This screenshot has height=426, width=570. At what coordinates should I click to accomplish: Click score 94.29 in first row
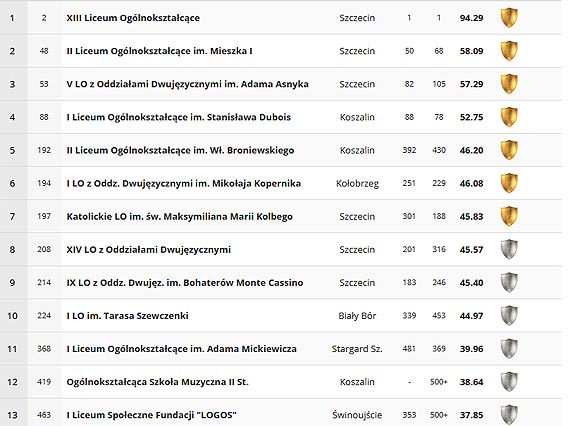[471, 18]
